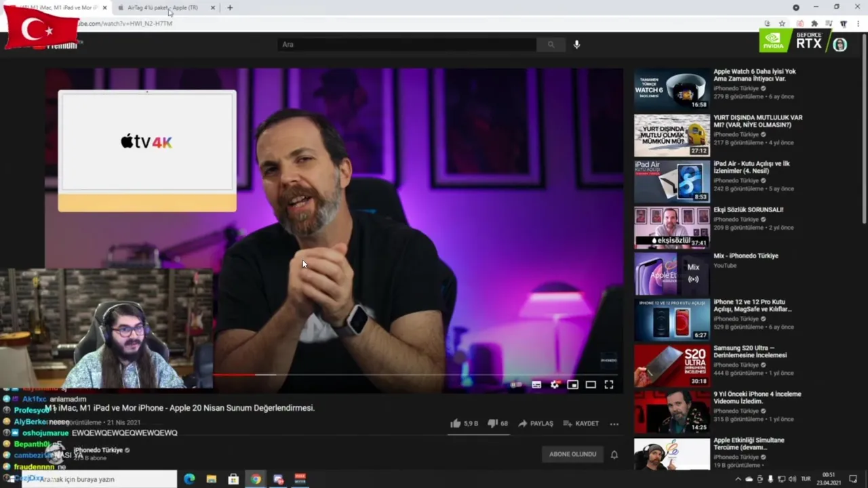Screen dimensions: 868x488
Task: Open the taskbar TUR language selector
Action: point(806,479)
